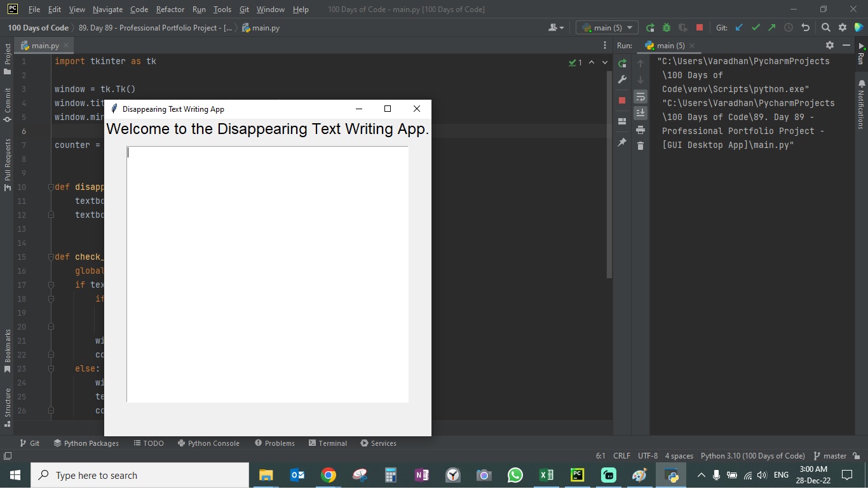This screenshot has width=868, height=489.
Task: Open the user account dropdown in toolbar
Action: coord(555,27)
